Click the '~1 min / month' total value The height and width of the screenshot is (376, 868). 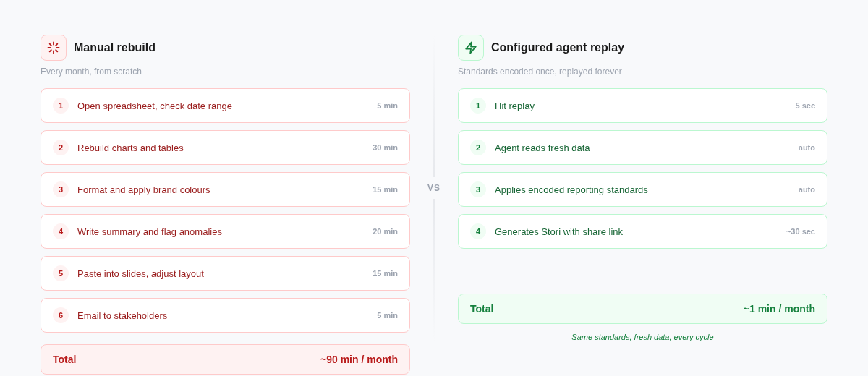coord(779,309)
